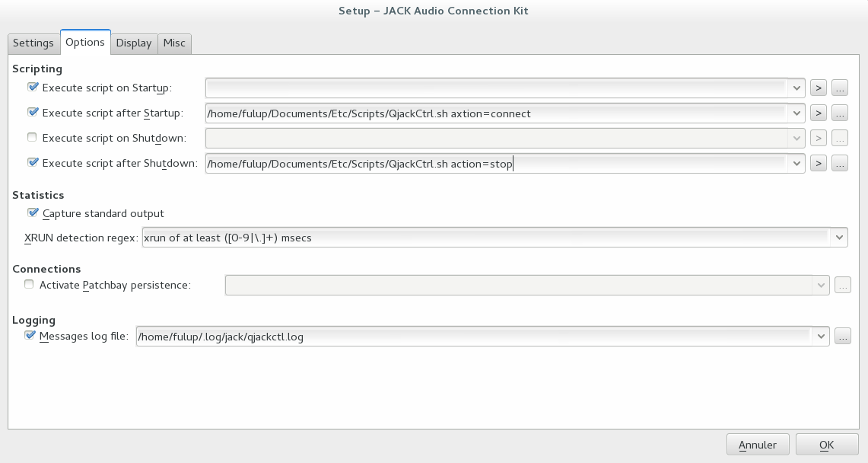Enable Execute script on Shutdown checkbox
The width and height of the screenshot is (868, 463).
[x=32, y=138]
